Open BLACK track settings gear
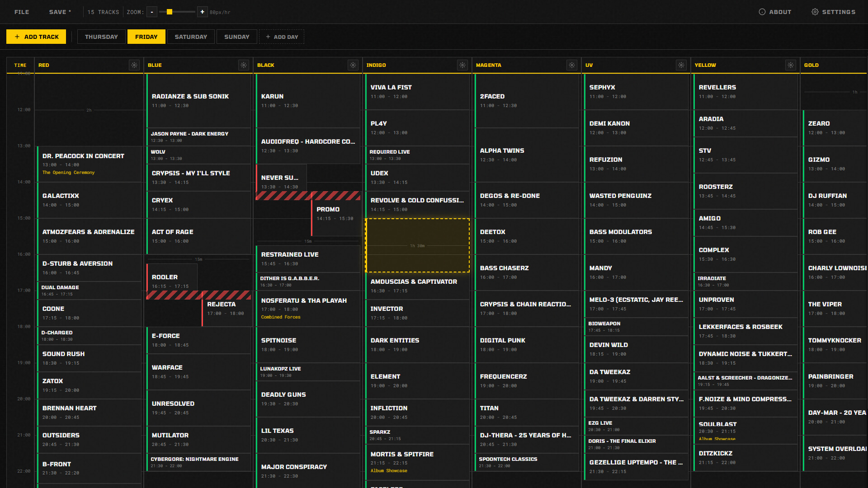The image size is (868, 488). click(353, 65)
